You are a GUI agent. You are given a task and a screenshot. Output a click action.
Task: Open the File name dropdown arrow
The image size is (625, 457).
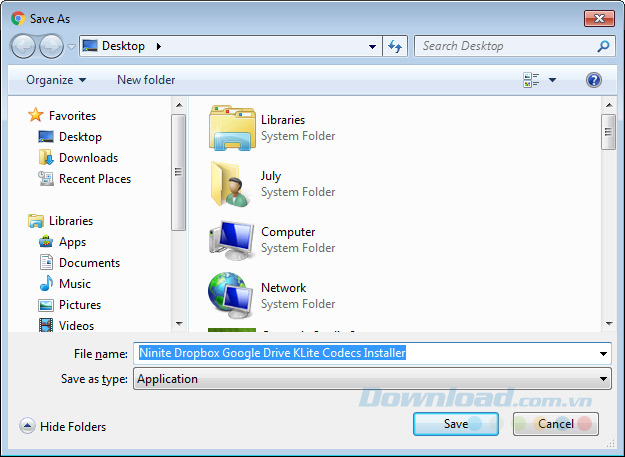click(x=603, y=353)
